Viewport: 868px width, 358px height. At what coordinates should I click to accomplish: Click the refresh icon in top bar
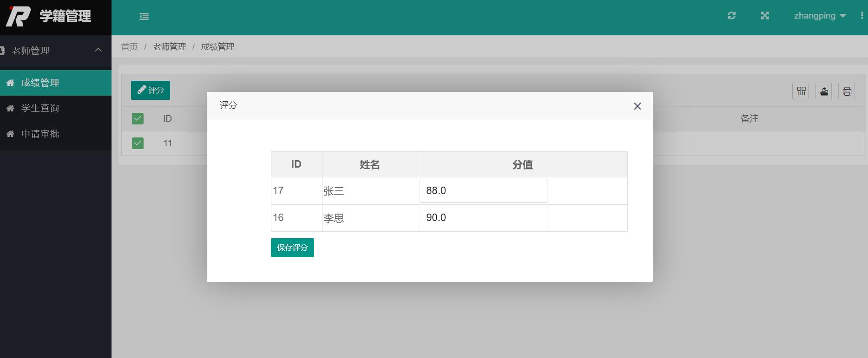click(731, 16)
